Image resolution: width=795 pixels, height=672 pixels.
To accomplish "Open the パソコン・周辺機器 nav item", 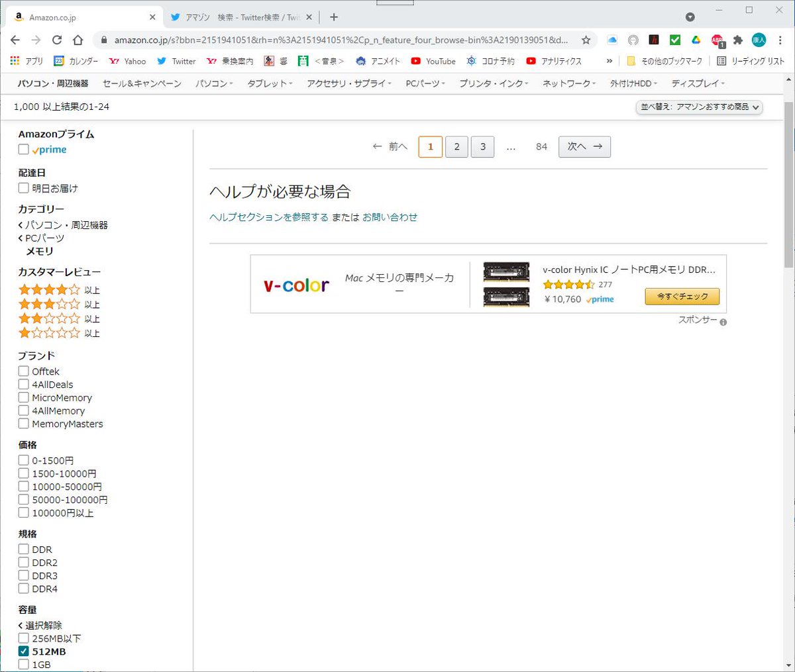I will tap(53, 83).
